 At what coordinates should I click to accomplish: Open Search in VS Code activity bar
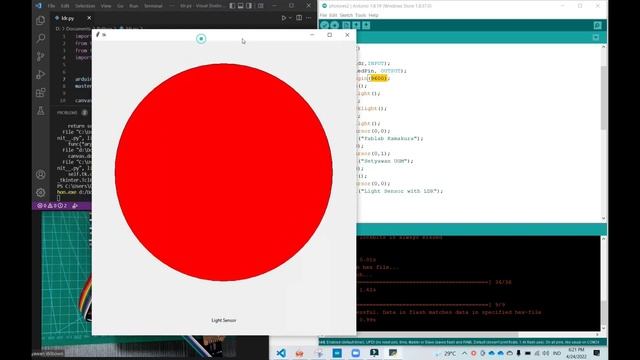[x=40, y=38]
